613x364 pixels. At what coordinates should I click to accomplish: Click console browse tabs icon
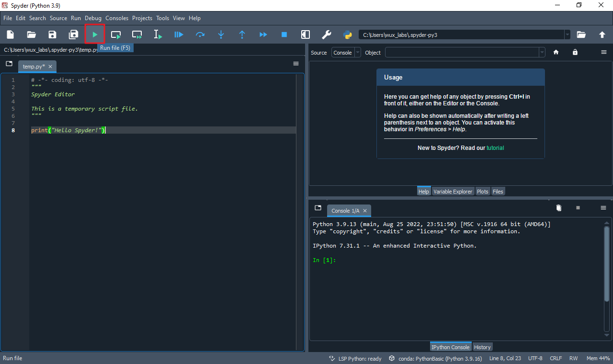(x=318, y=208)
